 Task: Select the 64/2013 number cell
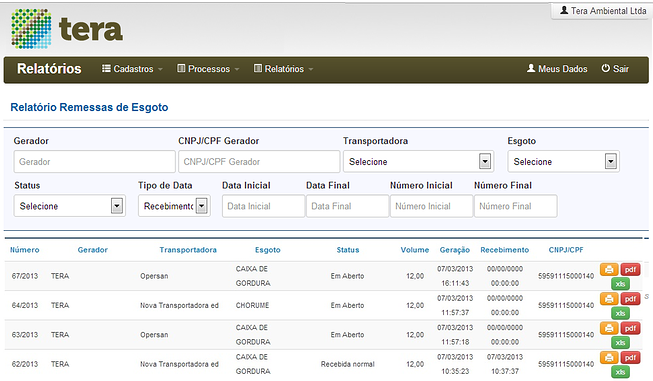tap(25, 305)
